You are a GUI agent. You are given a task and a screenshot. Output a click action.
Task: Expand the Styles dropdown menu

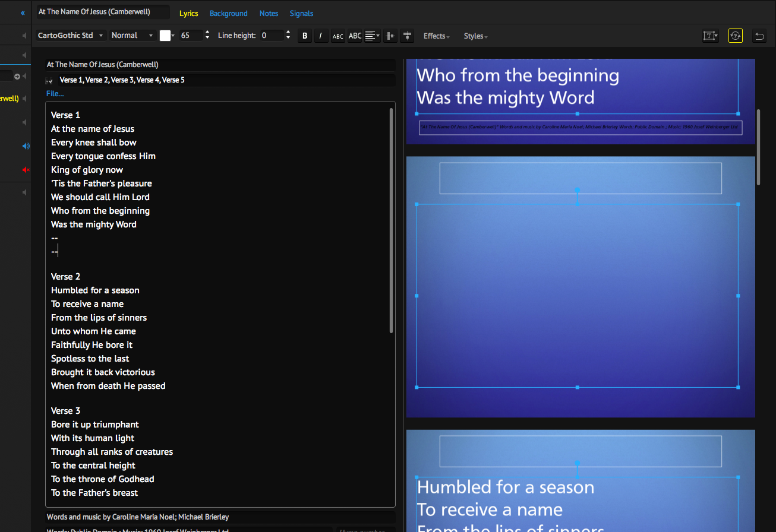[475, 36]
